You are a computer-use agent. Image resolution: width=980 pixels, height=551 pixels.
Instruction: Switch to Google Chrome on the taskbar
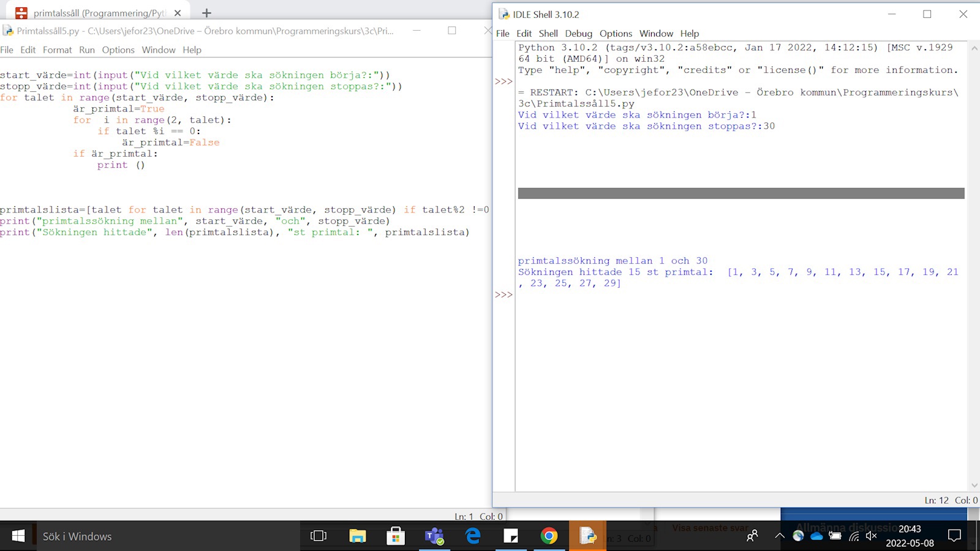click(x=549, y=536)
